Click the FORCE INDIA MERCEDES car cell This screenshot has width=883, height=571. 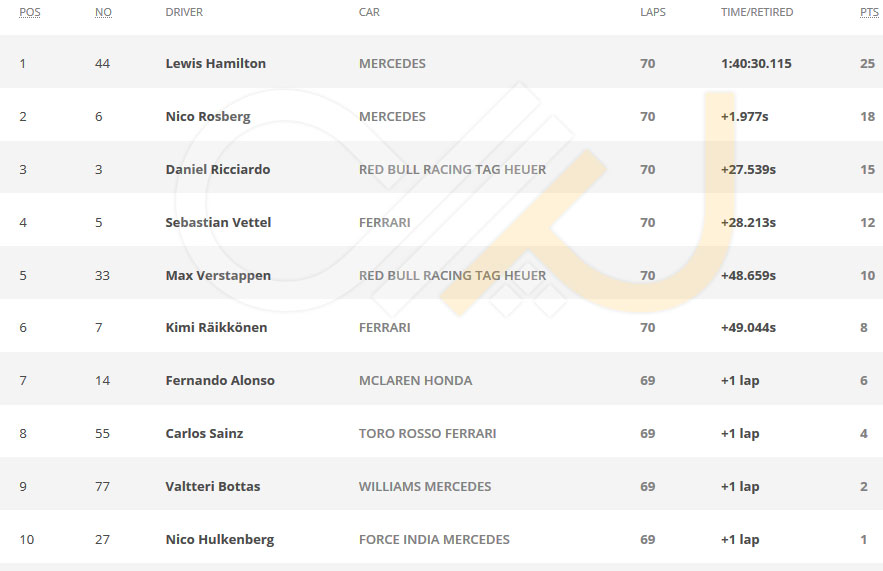(434, 539)
